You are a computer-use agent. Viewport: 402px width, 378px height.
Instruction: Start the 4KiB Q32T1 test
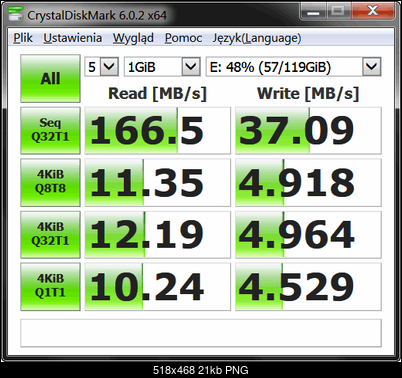pyautogui.click(x=50, y=234)
